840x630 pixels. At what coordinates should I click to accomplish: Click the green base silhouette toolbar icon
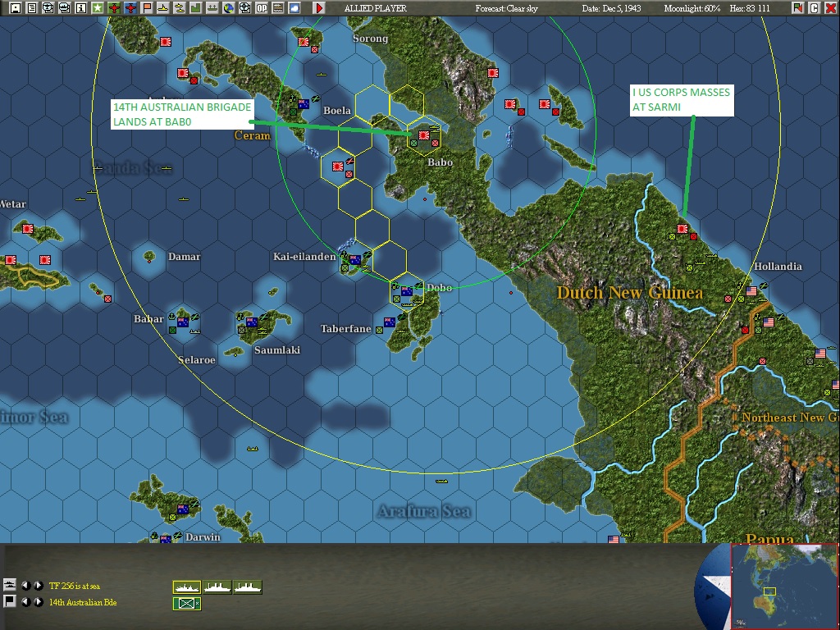click(x=212, y=8)
